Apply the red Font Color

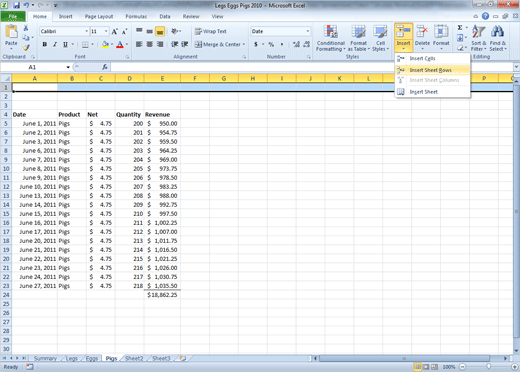[120, 44]
